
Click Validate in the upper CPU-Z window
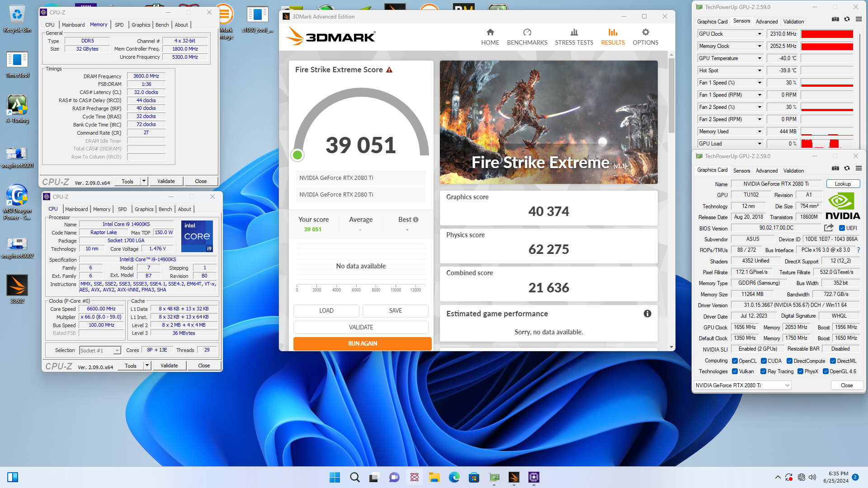pos(166,181)
